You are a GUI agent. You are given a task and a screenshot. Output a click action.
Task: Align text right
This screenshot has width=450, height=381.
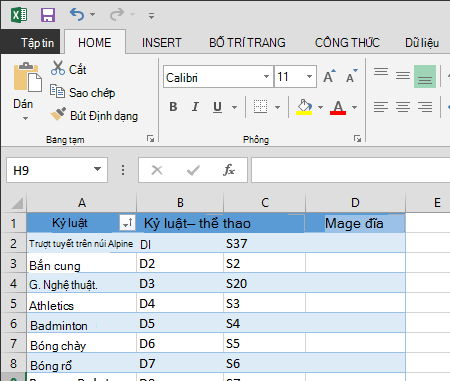(425, 107)
